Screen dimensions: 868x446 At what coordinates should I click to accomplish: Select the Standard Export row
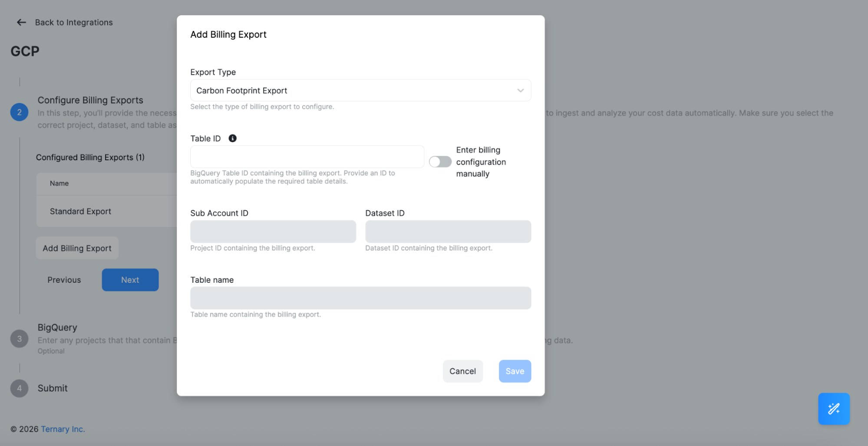coord(80,211)
